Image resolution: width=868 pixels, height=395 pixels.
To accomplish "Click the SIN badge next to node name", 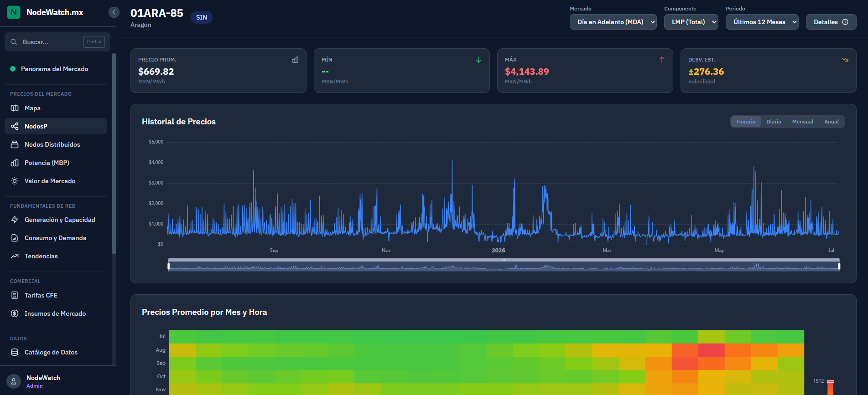I will [202, 17].
